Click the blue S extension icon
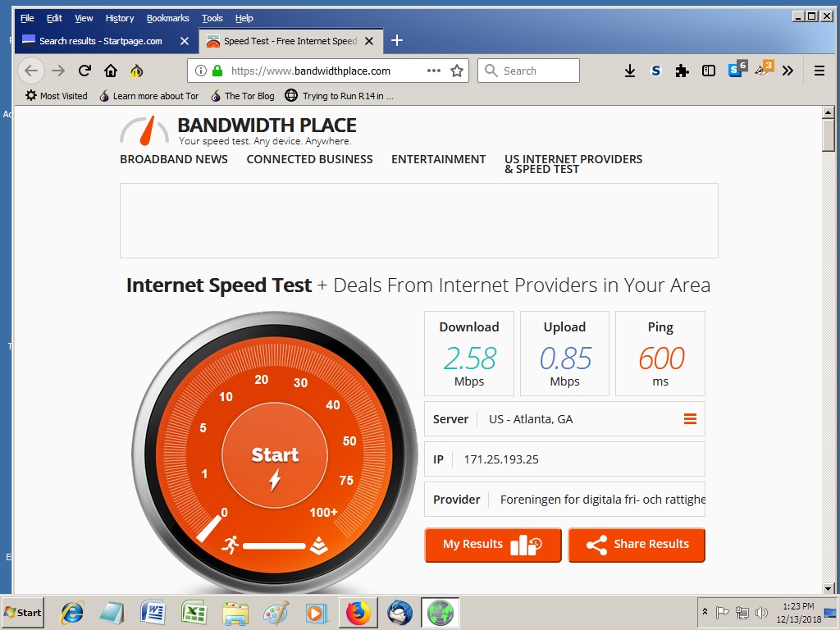This screenshot has width=840, height=630. pyautogui.click(x=655, y=71)
